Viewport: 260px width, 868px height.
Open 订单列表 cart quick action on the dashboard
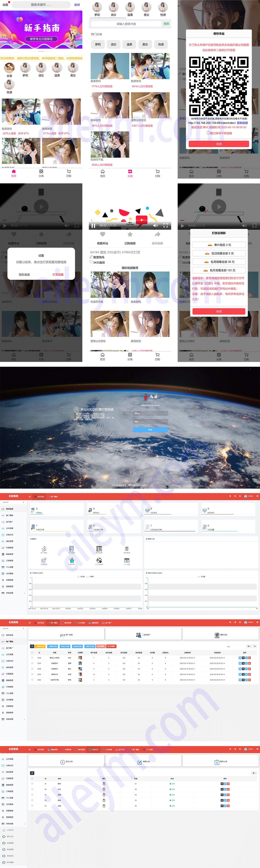tap(71, 560)
